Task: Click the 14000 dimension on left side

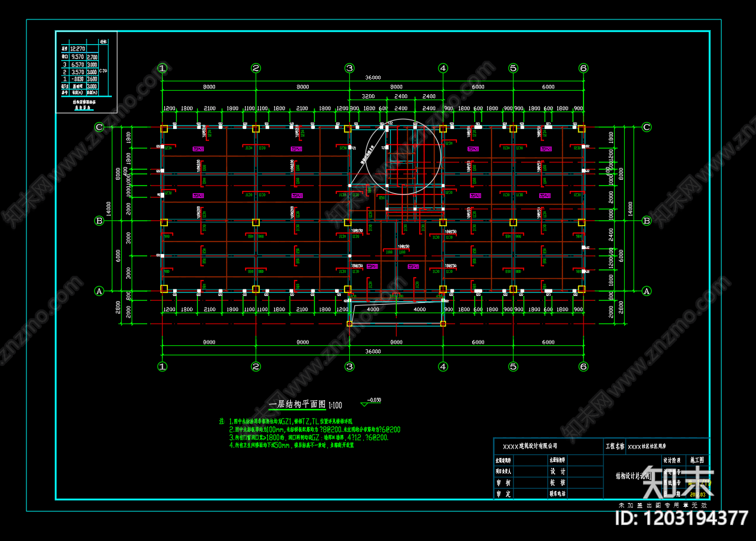Action: (x=109, y=208)
